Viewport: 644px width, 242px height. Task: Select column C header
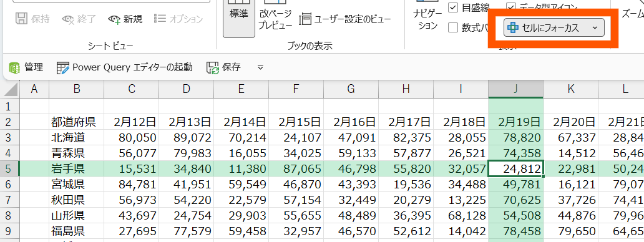(x=132, y=89)
